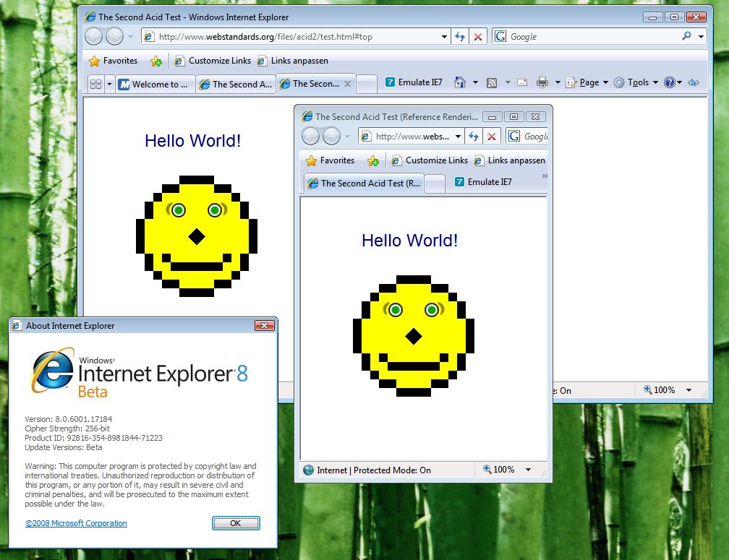Open recent pages arrow in main IE window

coord(131,37)
